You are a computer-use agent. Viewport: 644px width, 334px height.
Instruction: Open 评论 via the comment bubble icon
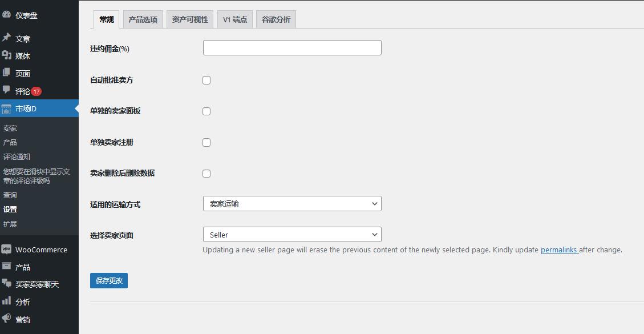(x=6, y=90)
